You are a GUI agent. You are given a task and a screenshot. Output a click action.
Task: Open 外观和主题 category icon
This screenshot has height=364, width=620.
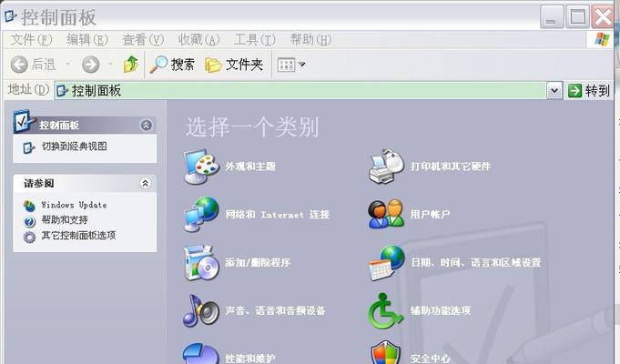tap(201, 166)
